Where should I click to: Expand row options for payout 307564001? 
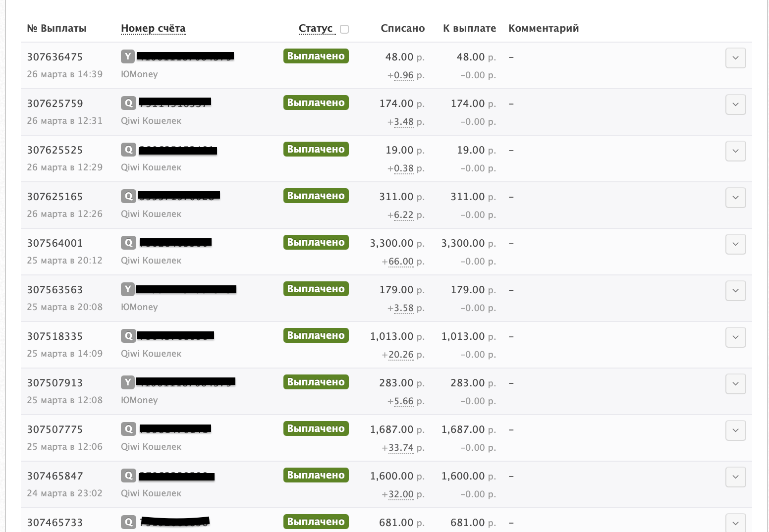[x=735, y=244]
